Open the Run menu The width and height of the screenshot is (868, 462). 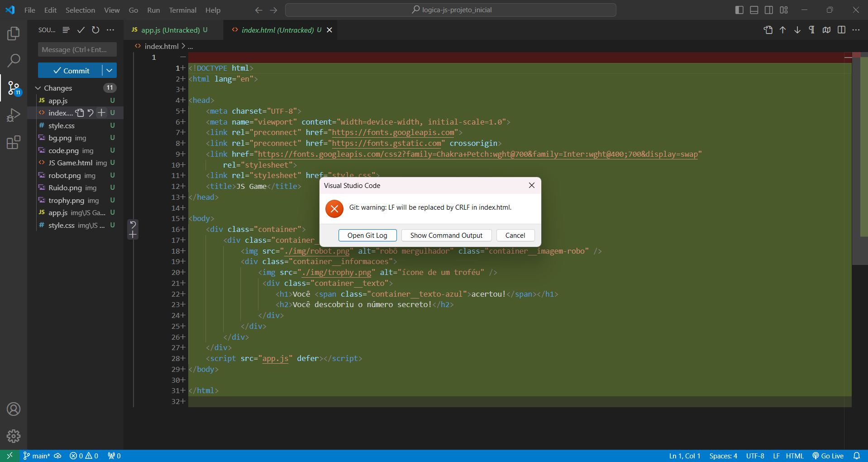coord(153,10)
